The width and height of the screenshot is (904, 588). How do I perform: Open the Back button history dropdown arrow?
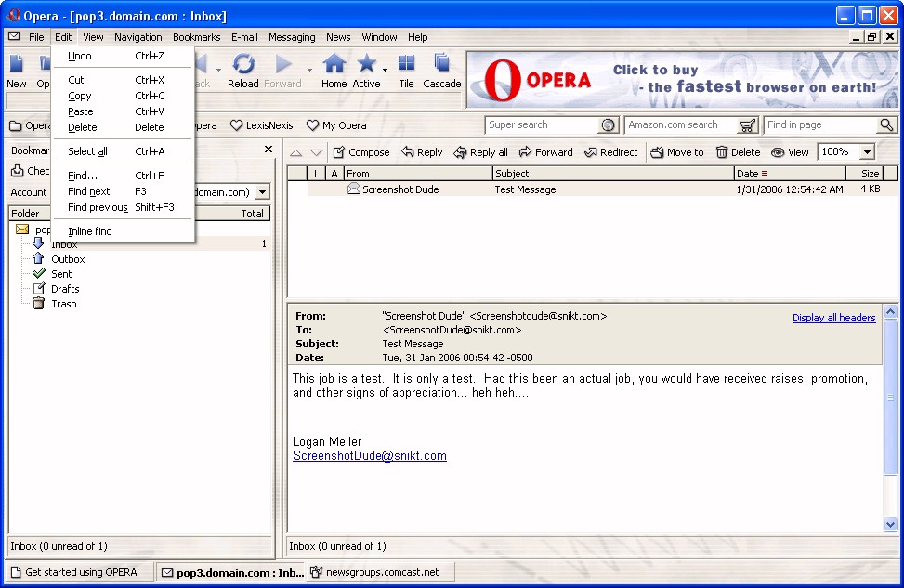click(218, 70)
